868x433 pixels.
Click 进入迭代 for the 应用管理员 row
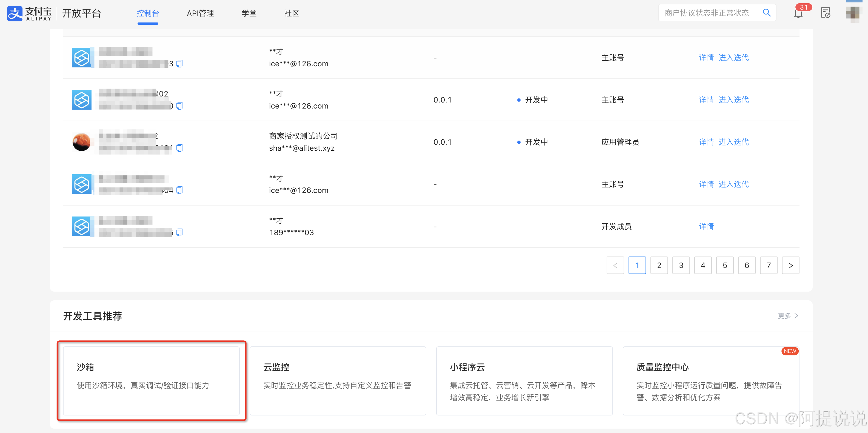pyautogui.click(x=733, y=142)
